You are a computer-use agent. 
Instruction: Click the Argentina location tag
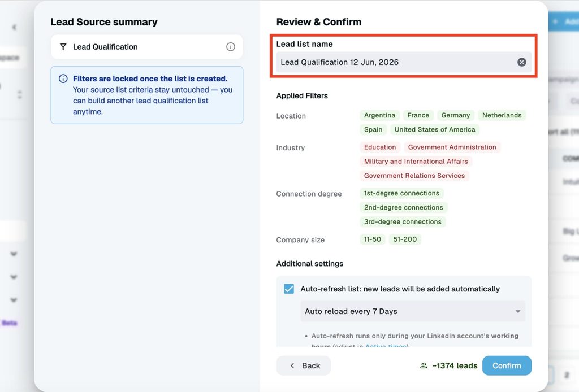tap(379, 115)
